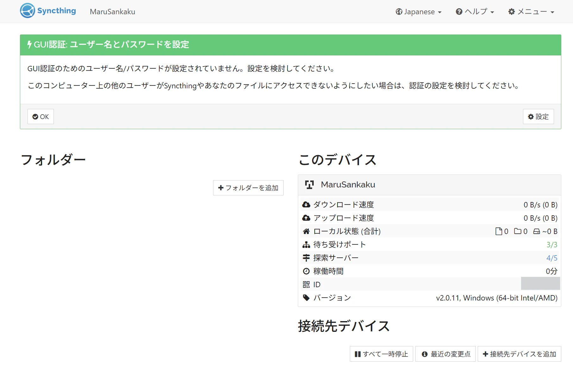Click the QR code icon beside ID
Screen dimensions: 573x392
(306, 285)
